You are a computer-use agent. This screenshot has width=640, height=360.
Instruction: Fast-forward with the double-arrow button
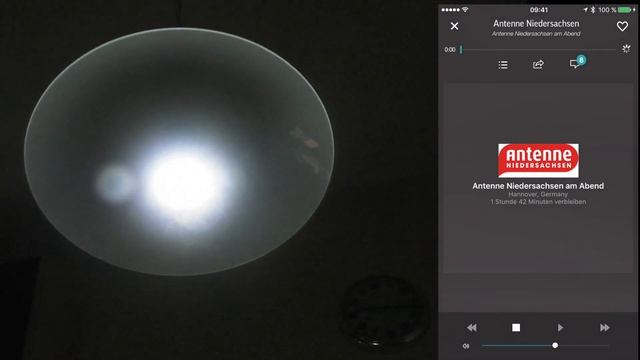tap(605, 327)
